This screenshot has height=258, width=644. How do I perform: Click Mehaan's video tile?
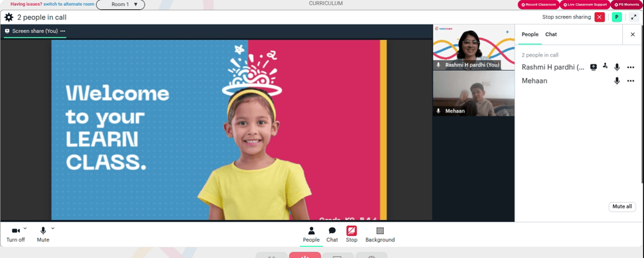[473, 93]
